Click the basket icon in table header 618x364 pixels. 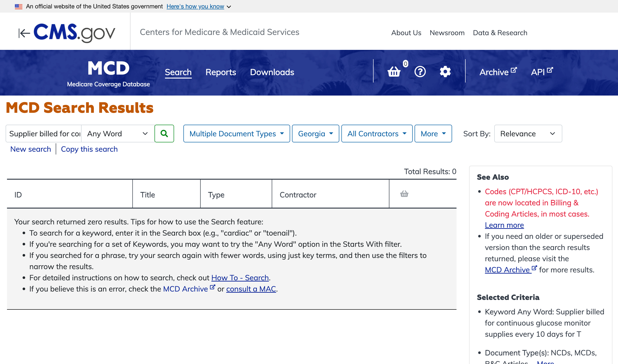click(x=404, y=194)
